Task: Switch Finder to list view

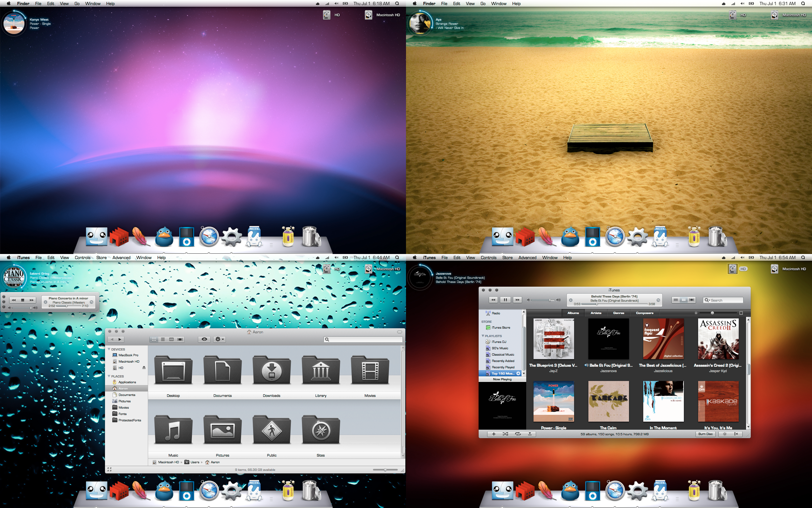Action: [x=163, y=339]
